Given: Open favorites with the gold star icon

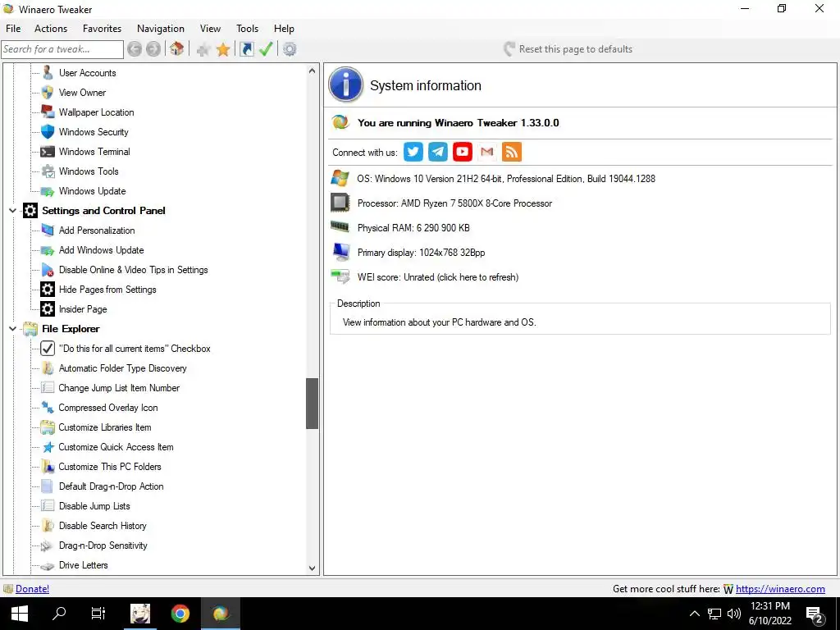Looking at the screenshot, I should (x=223, y=49).
